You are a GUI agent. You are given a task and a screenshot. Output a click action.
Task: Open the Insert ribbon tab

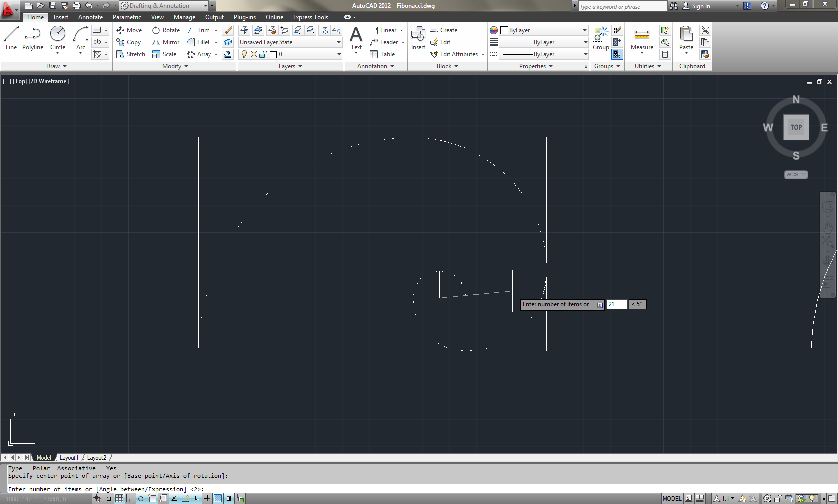(x=61, y=17)
